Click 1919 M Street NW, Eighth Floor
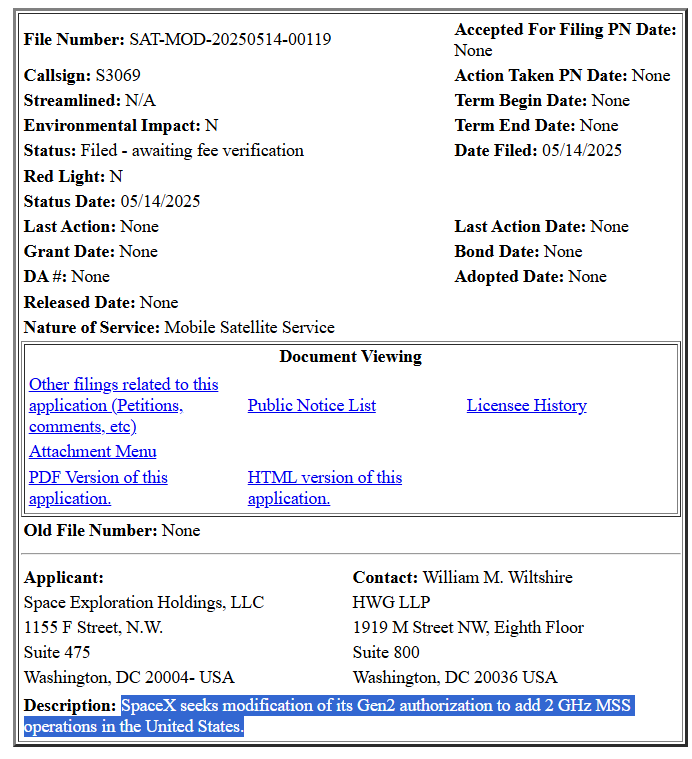This screenshot has height=759, width=692. [x=468, y=627]
